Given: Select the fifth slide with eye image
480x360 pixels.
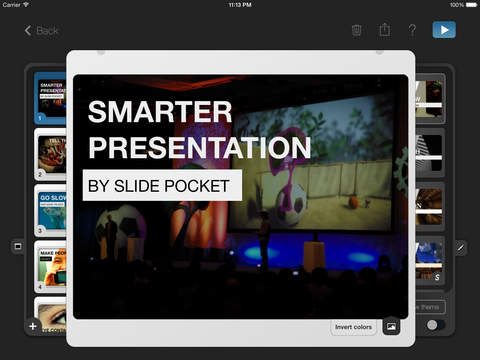Looking at the screenshot, I should coord(50,316).
